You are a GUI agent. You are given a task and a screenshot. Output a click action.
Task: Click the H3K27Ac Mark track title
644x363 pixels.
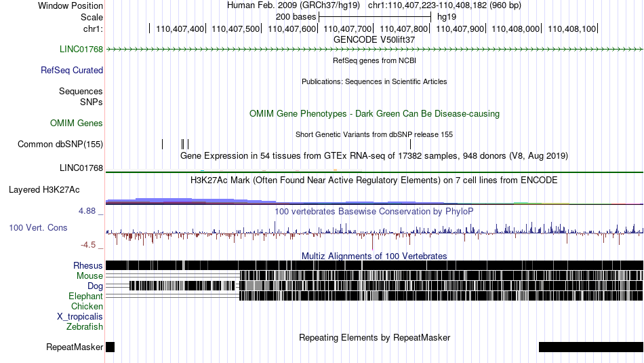[374, 180]
